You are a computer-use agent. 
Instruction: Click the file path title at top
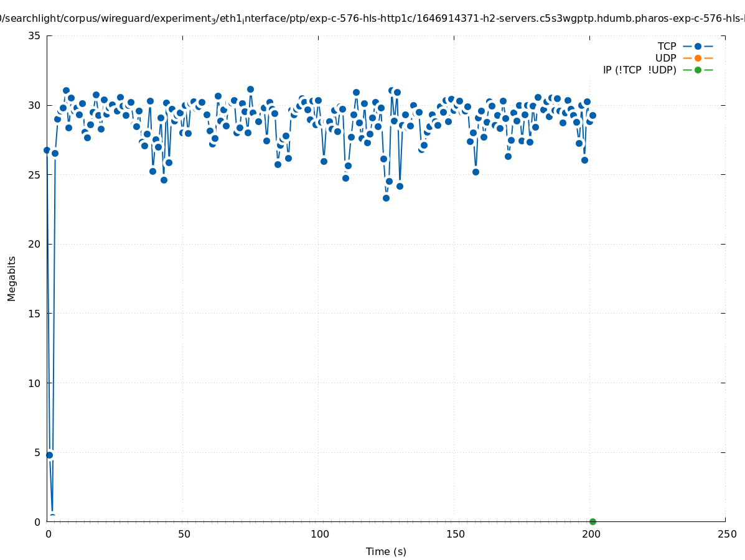[x=372, y=19]
